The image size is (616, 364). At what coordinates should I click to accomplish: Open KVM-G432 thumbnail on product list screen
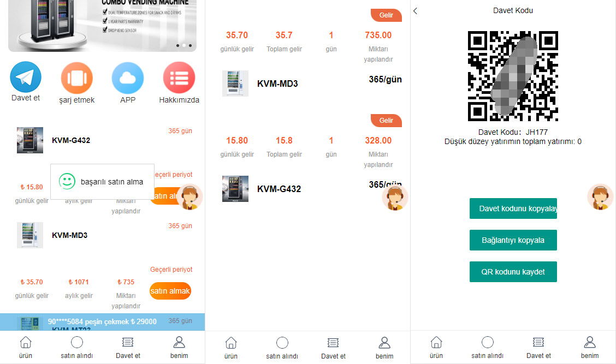[x=30, y=140]
